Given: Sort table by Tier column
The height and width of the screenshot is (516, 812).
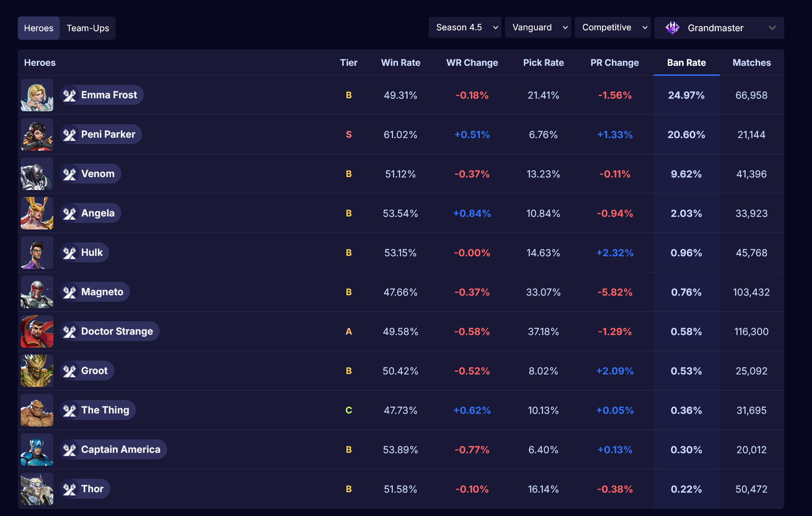Looking at the screenshot, I should [349, 63].
